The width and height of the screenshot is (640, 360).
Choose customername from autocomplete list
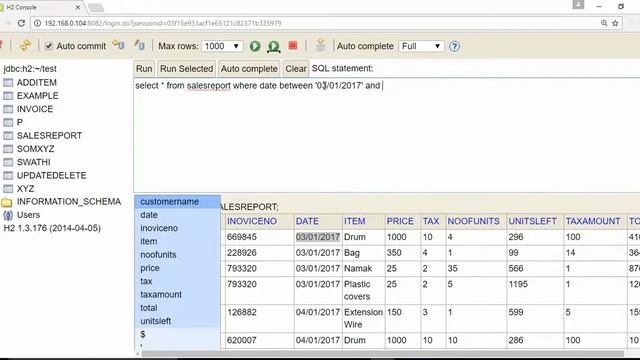pos(177,202)
